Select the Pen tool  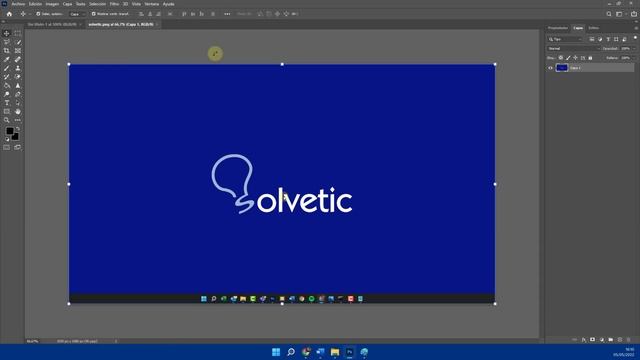[x=18, y=94]
